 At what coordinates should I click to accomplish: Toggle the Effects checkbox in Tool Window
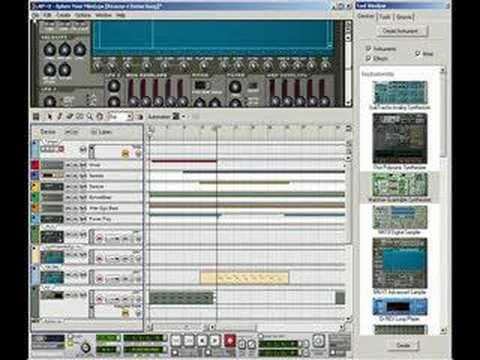coord(368,58)
